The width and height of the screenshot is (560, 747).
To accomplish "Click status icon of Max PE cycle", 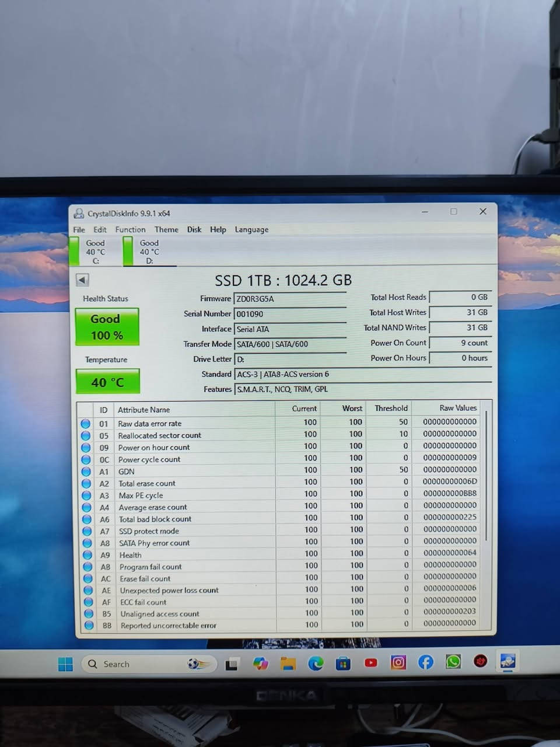I will [86, 495].
